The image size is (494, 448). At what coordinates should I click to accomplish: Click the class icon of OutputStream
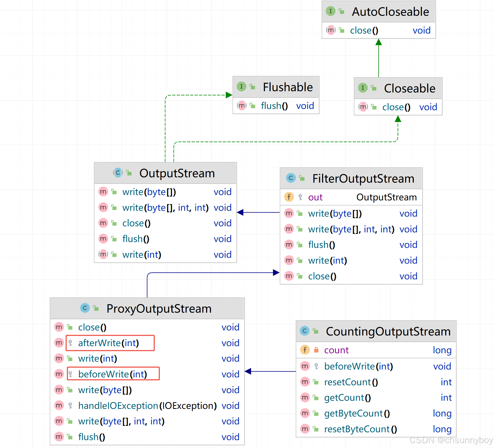118,173
